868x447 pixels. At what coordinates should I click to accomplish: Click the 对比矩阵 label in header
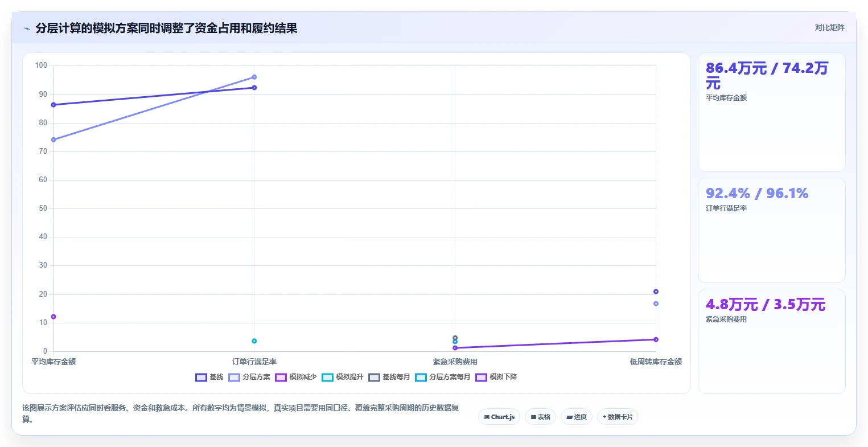click(829, 27)
